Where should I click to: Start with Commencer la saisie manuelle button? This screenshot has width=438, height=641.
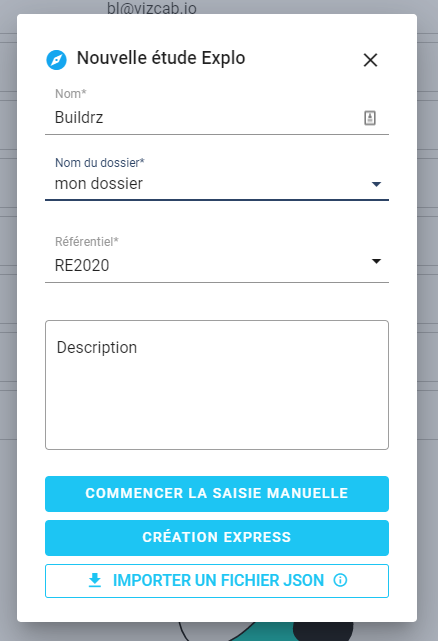217,494
